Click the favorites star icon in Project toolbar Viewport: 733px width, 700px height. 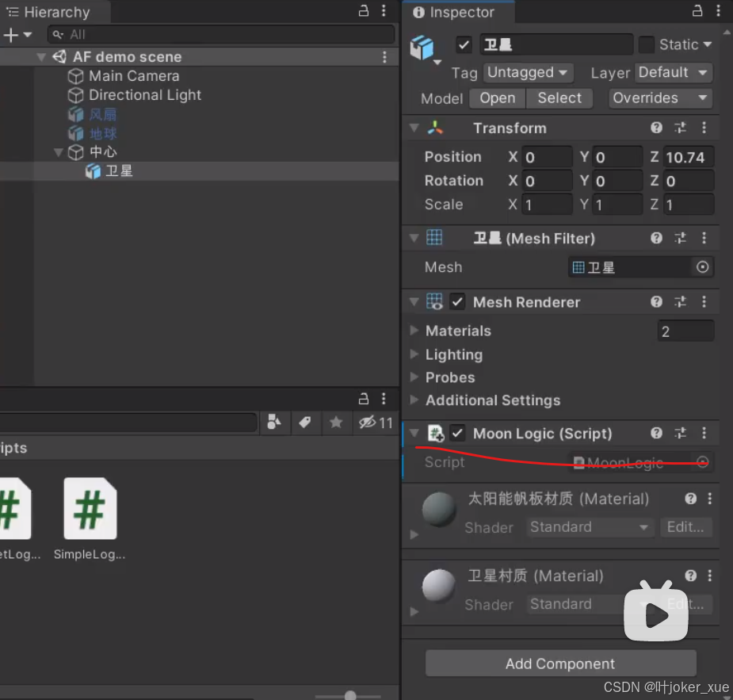click(336, 423)
